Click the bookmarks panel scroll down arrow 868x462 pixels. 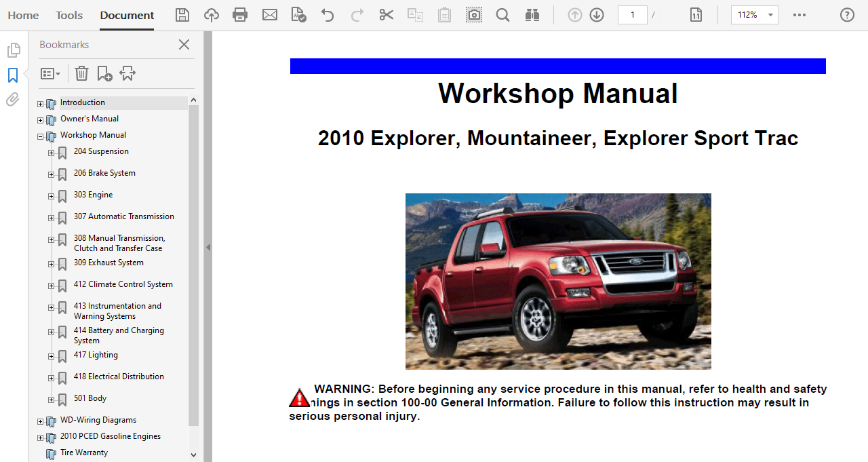tap(193, 455)
